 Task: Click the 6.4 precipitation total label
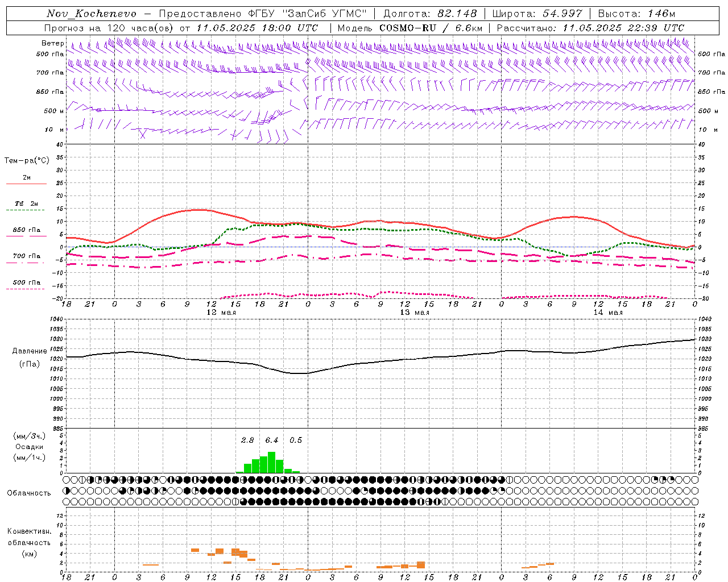[x=272, y=440]
